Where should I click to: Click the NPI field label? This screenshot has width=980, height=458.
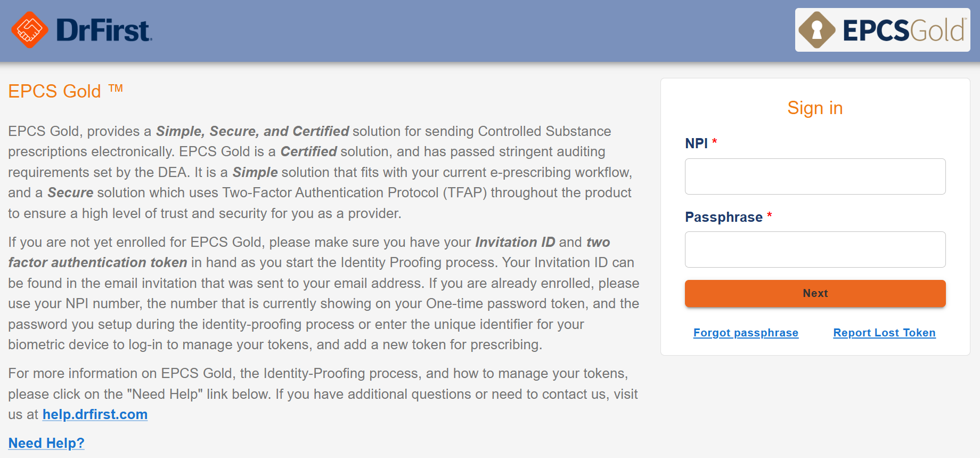click(696, 143)
